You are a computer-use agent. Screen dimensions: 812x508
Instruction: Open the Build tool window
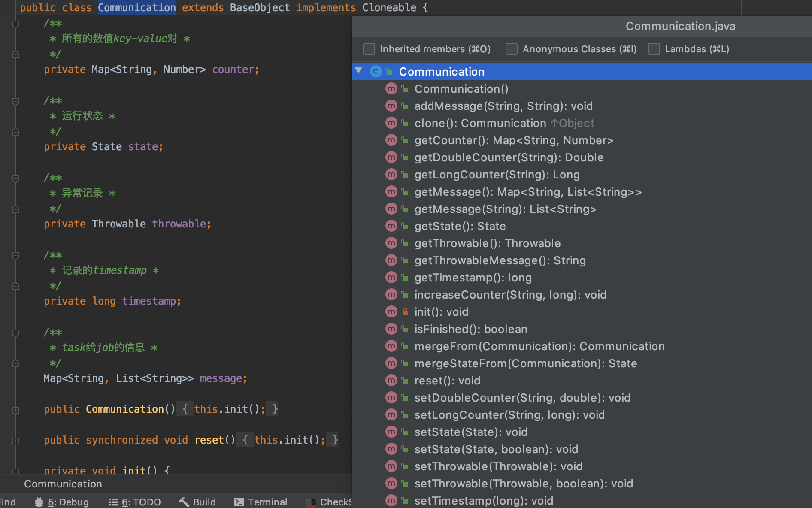[x=197, y=502]
